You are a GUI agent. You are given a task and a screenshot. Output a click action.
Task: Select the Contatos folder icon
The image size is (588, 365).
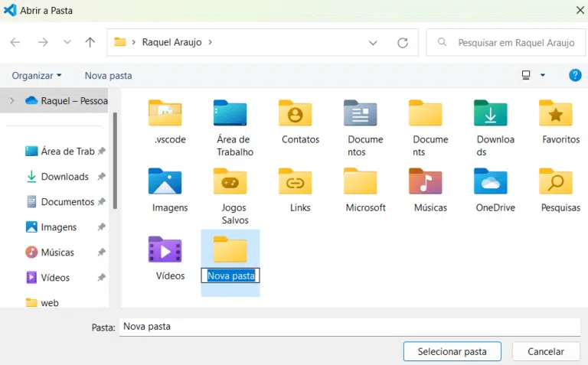coord(295,115)
